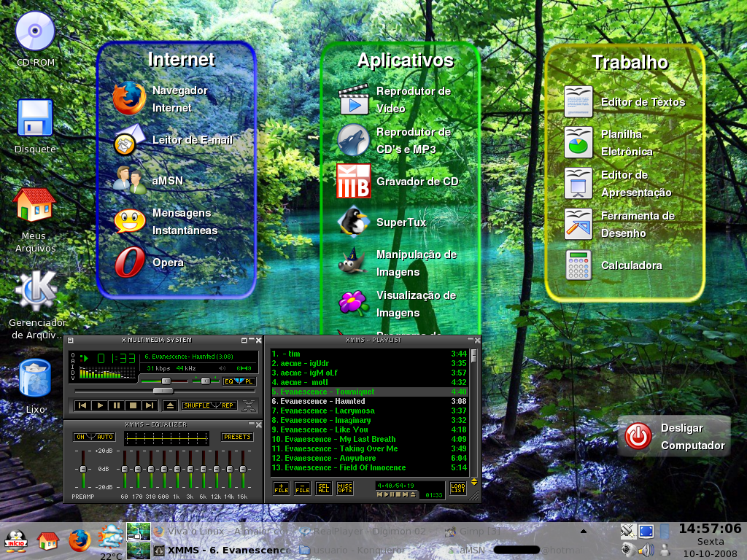Open Visualização de Imagens flower icon
The height and width of the screenshot is (560, 747).
tap(354, 303)
